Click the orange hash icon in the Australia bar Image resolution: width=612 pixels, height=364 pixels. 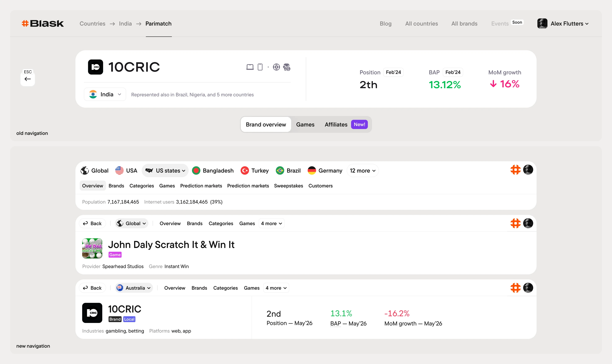pos(516,288)
